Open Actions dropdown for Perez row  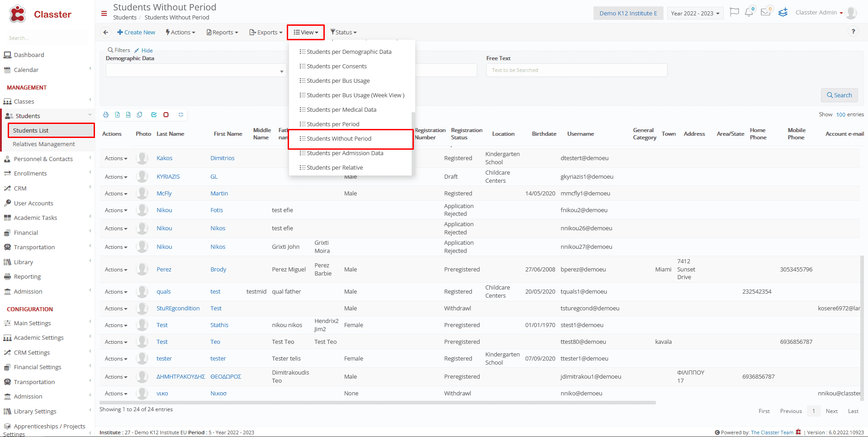(116, 269)
